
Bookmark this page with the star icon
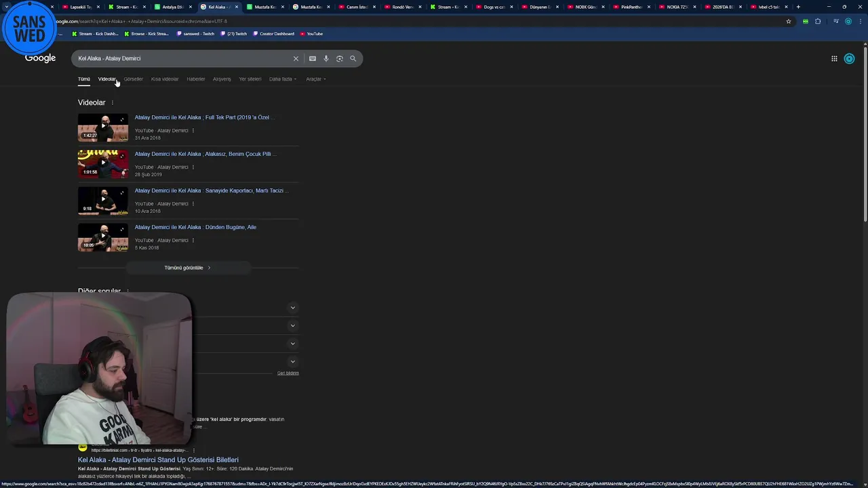[x=788, y=21]
